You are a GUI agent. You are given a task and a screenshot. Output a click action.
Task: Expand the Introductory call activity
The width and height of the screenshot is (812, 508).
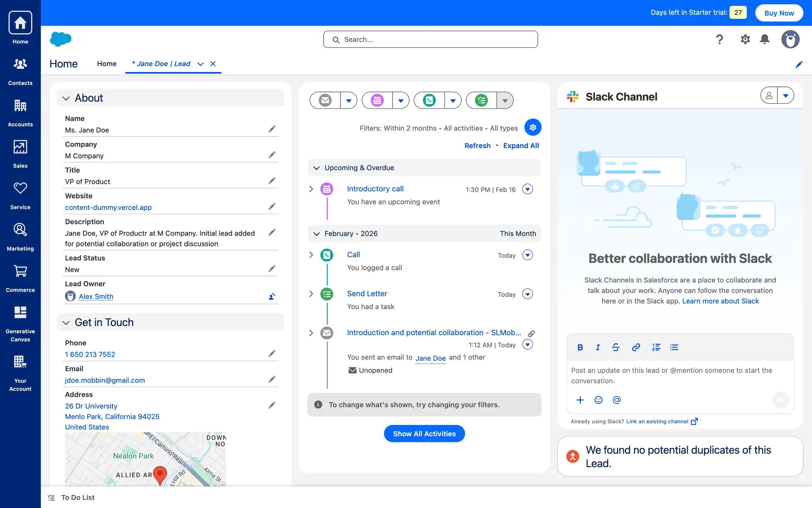311,189
